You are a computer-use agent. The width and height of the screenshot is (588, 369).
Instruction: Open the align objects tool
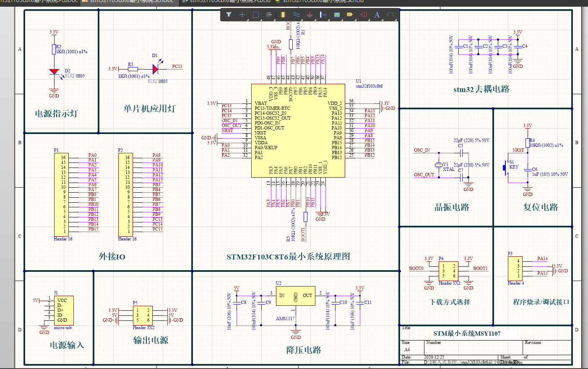tap(269, 15)
